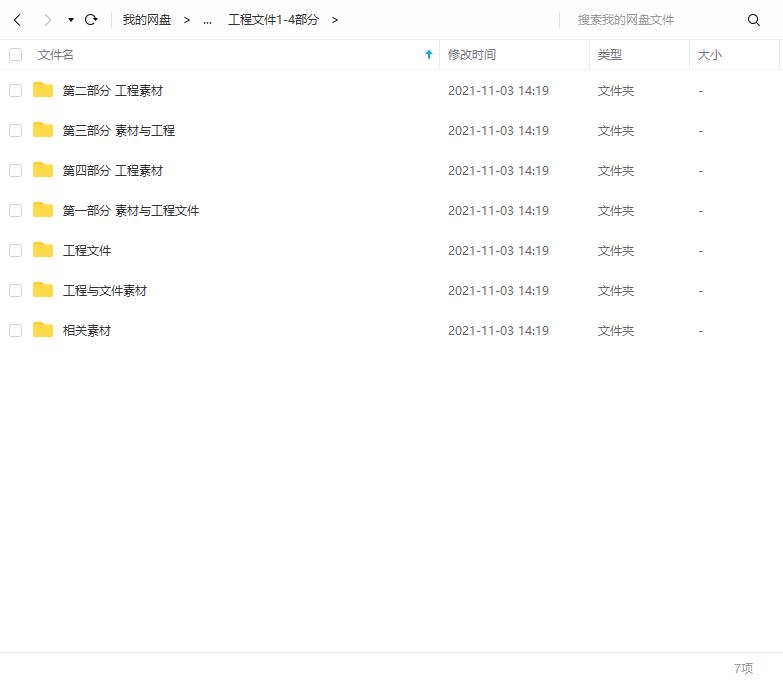Select the name 工程与文件素材
The image size is (783, 684).
point(105,290)
